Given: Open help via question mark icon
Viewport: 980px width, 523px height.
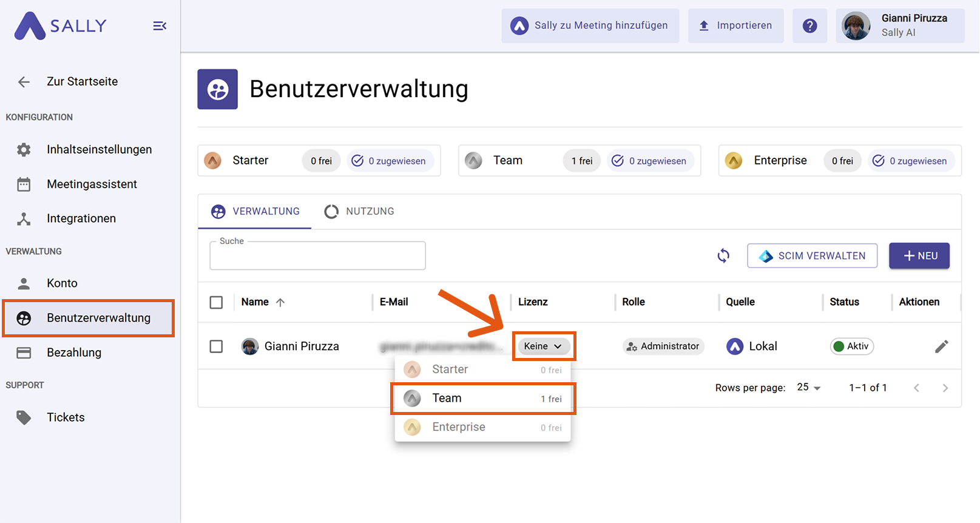Looking at the screenshot, I should click(x=809, y=25).
